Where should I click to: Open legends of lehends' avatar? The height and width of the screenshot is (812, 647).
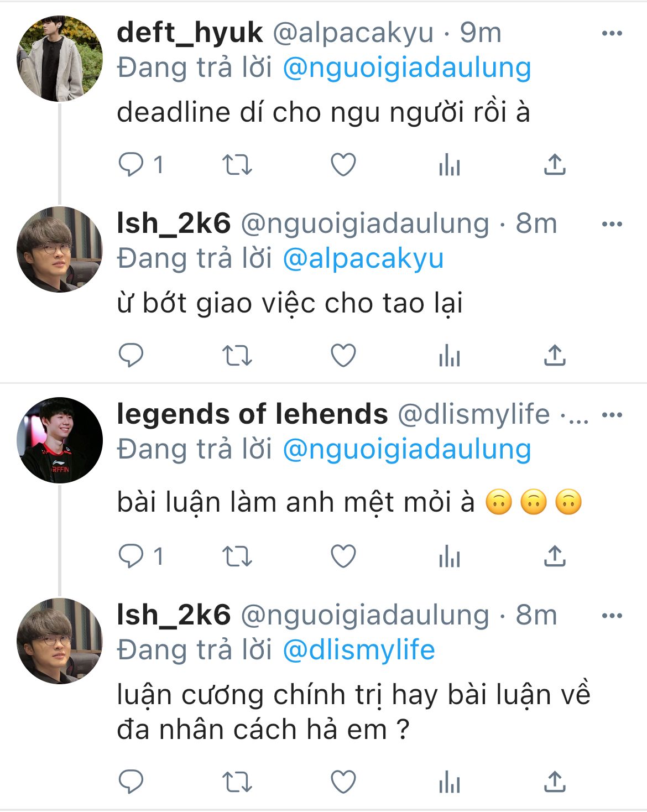[x=60, y=440]
